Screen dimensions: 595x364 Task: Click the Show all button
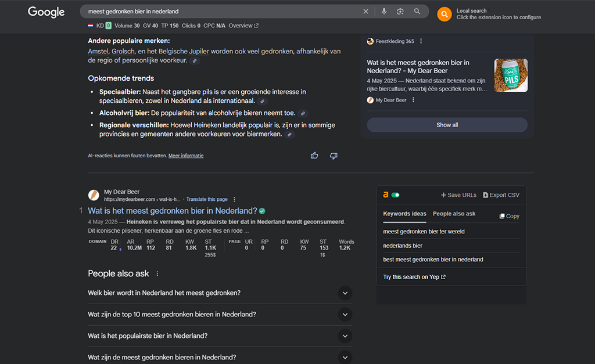tap(447, 125)
